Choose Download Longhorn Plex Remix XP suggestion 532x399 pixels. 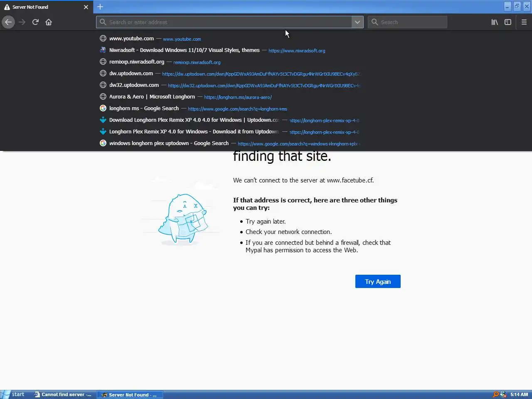pos(230,120)
